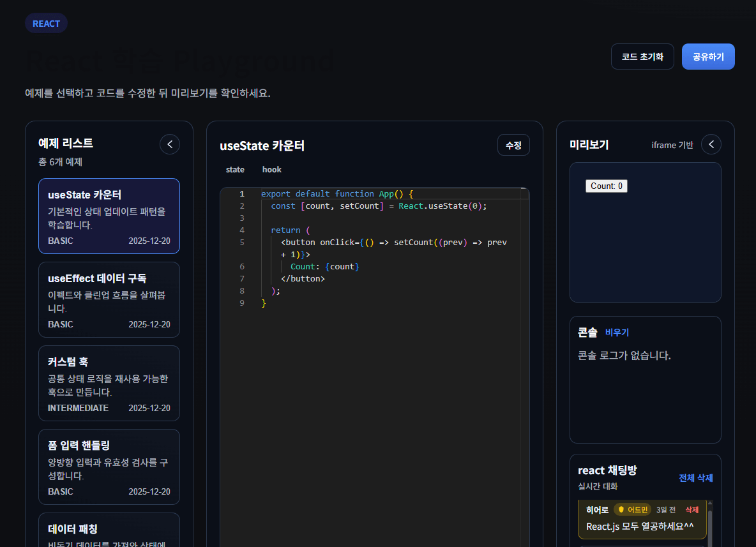Click the INTERMEDIATE level label
This screenshot has height=547, width=756.
click(78, 408)
